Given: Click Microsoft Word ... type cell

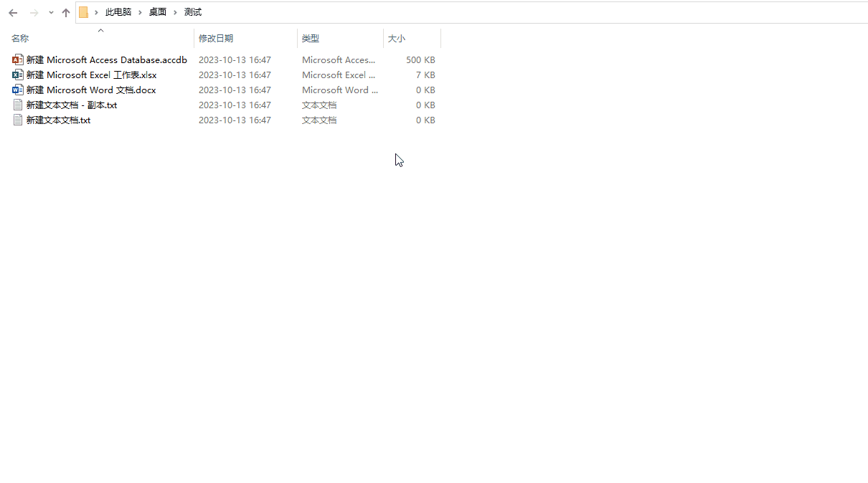Looking at the screenshot, I should pos(340,90).
